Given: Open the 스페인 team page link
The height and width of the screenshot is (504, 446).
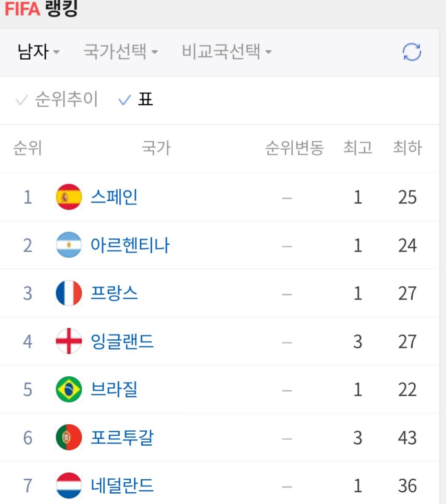Looking at the screenshot, I should [115, 196].
